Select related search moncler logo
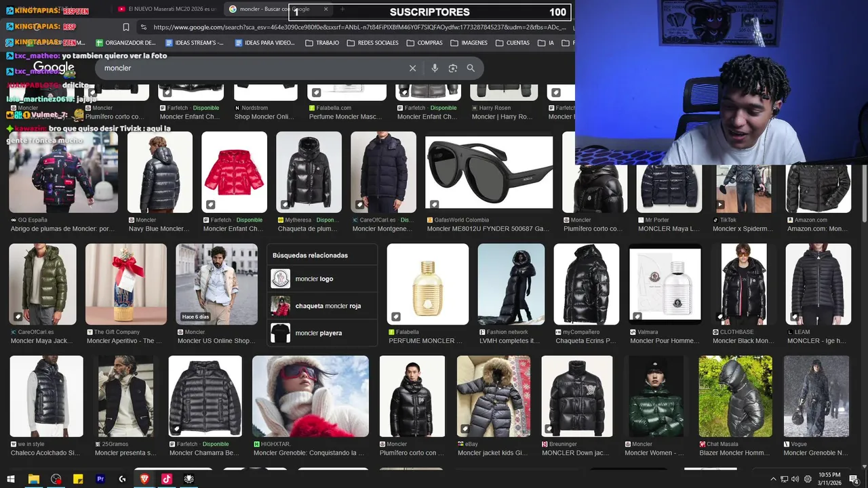The height and width of the screenshot is (488, 868). point(322,279)
